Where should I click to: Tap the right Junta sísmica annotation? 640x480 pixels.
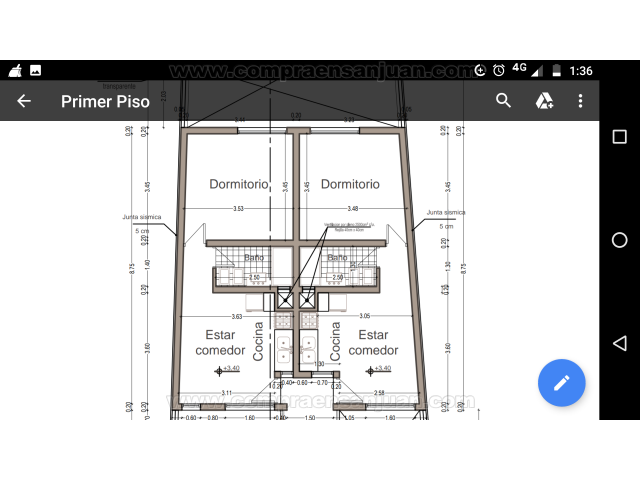click(x=445, y=213)
